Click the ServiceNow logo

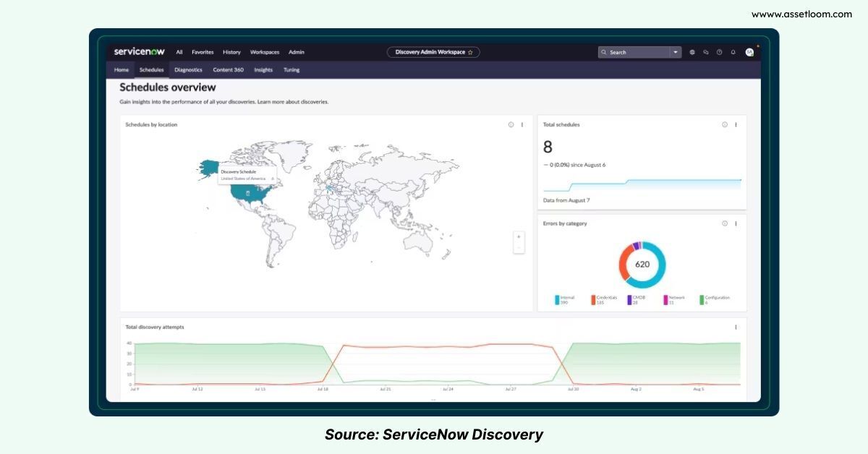141,52
